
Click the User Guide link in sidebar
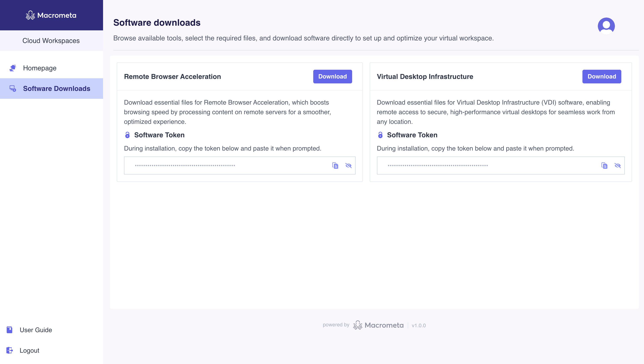point(35,330)
